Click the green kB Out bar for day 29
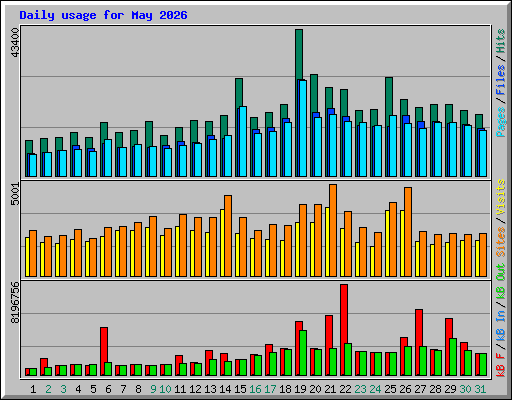 pos(453,357)
